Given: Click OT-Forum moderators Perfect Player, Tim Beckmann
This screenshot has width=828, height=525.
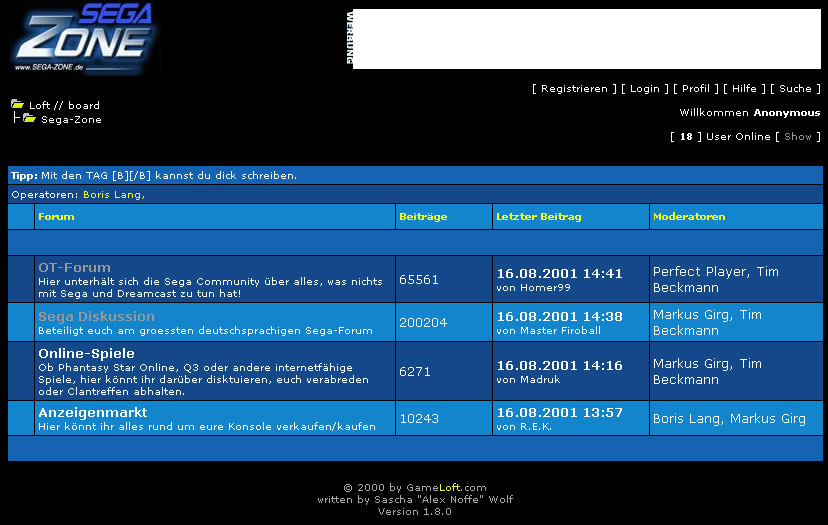Looking at the screenshot, I should click(x=716, y=279).
